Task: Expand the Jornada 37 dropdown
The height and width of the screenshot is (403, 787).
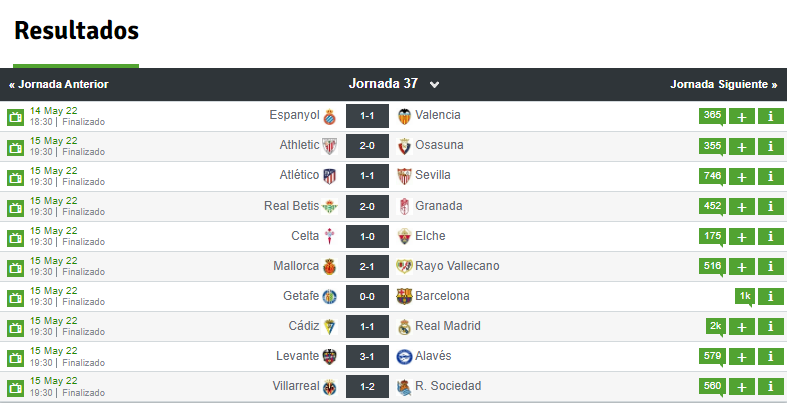Action: click(394, 84)
